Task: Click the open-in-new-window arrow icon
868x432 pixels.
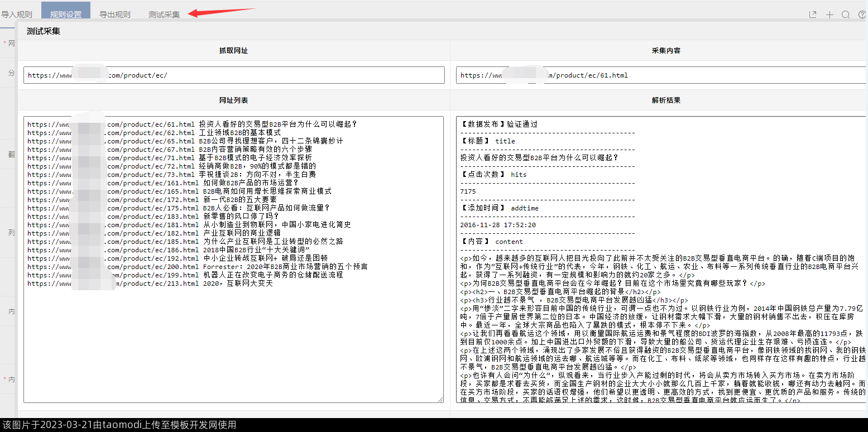Action: pos(813,15)
